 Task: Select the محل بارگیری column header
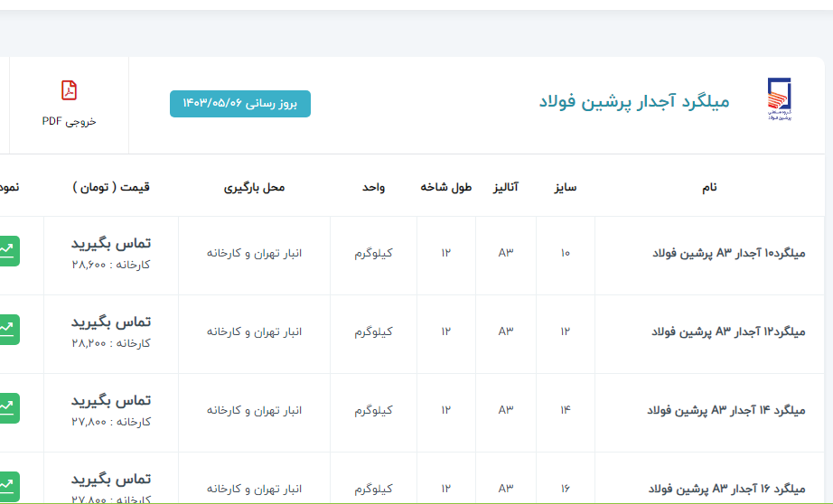tap(254, 187)
